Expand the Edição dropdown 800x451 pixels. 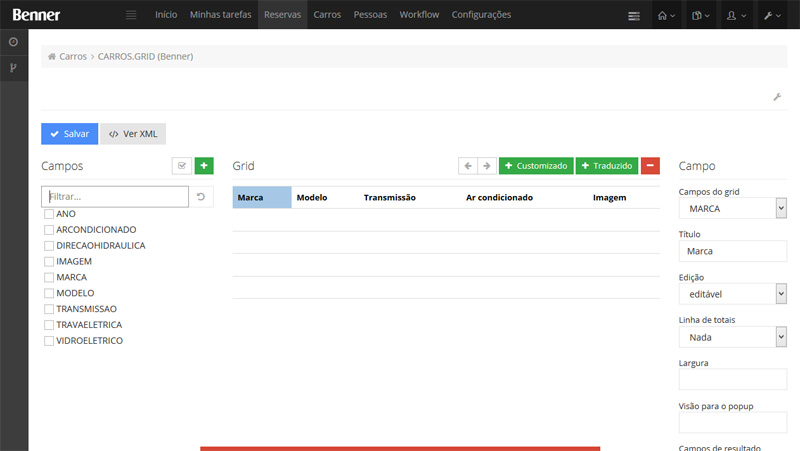pos(732,294)
